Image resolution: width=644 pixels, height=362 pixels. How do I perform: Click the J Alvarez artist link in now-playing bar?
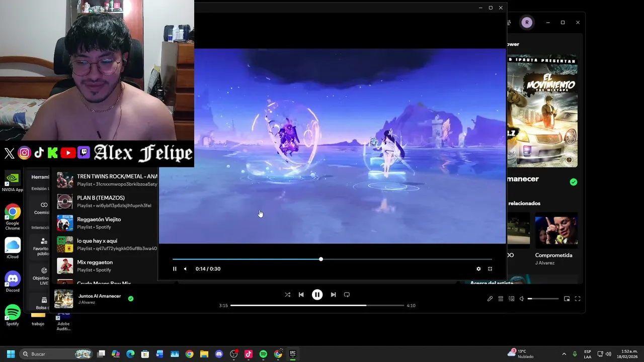(x=87, y=303)
